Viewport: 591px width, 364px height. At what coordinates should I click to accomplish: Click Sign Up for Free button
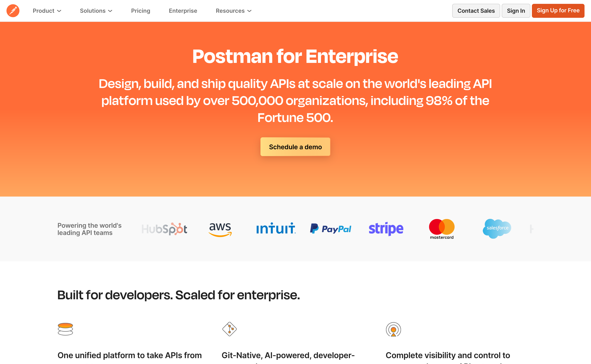point(558,11)
